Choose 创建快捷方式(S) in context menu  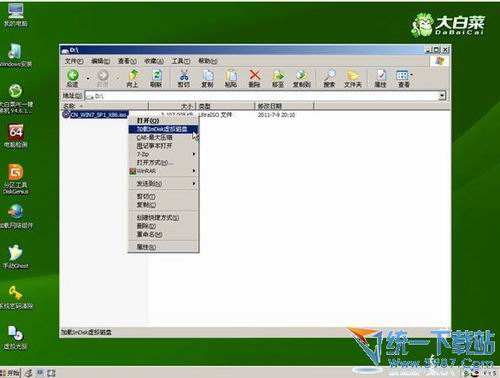[163, 218]
